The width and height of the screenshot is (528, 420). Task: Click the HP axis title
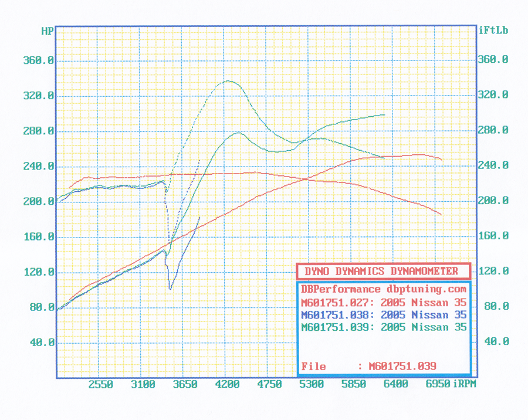47,31
